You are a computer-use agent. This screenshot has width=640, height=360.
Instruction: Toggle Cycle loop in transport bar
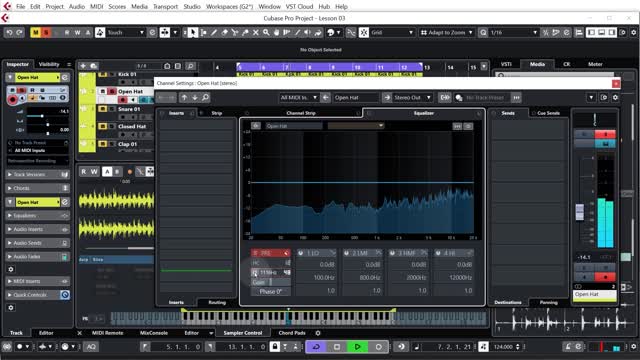coord(316,347)
